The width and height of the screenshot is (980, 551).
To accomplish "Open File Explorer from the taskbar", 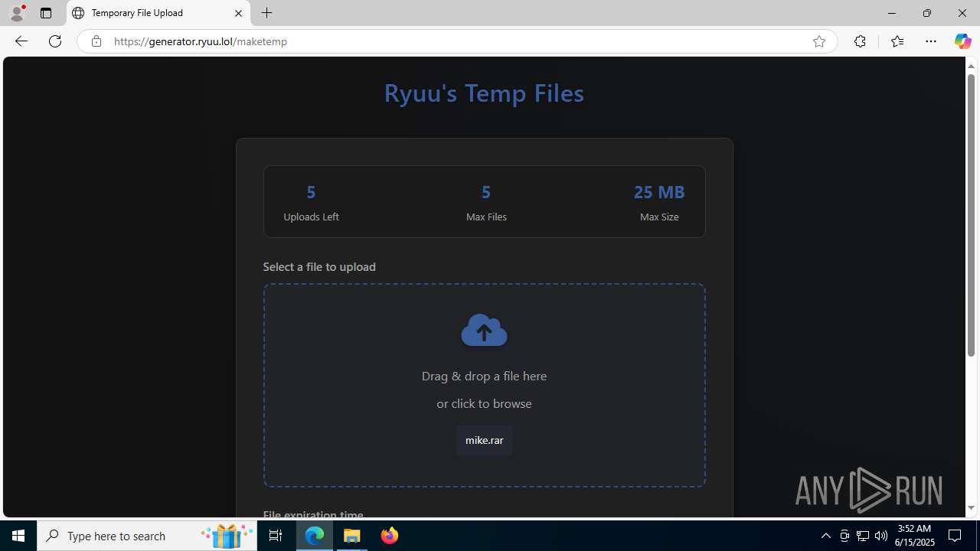I will 352,536.
